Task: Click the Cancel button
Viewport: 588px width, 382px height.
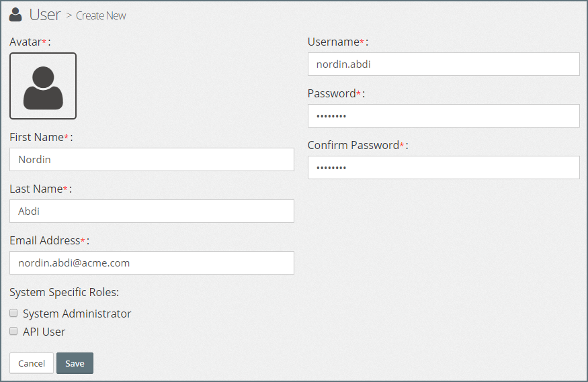Action: 32,363
